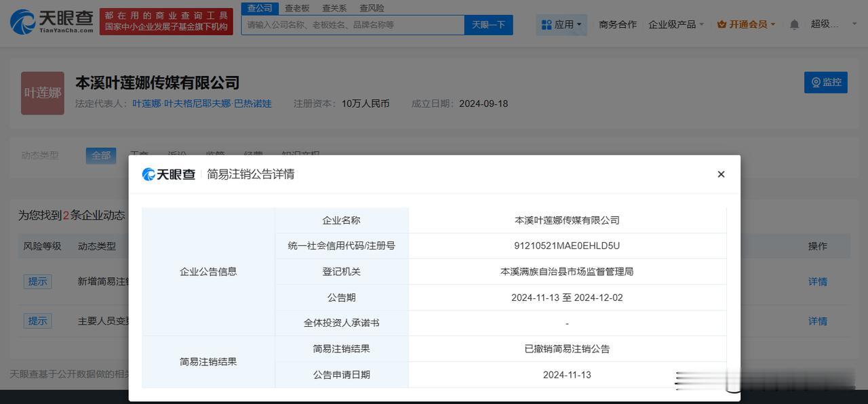Viewport: 868px width, 404px height.
Task: Click the 全体投资人承诺书 label cell
Action: [341, 323]
